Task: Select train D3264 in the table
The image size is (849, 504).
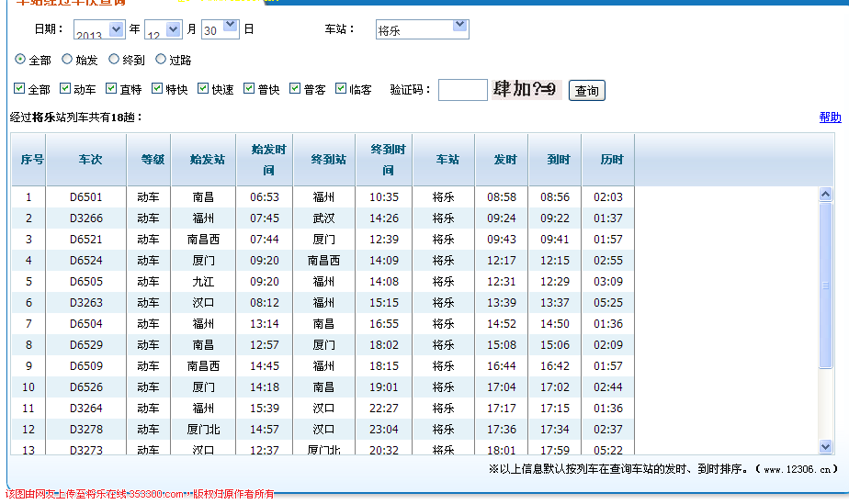Action: [86, 408]
